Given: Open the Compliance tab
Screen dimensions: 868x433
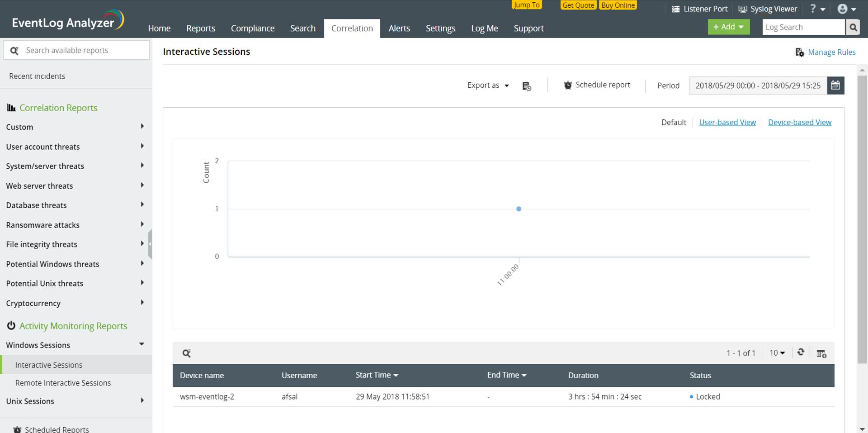Looking at the screenshot, I should 252,29.
